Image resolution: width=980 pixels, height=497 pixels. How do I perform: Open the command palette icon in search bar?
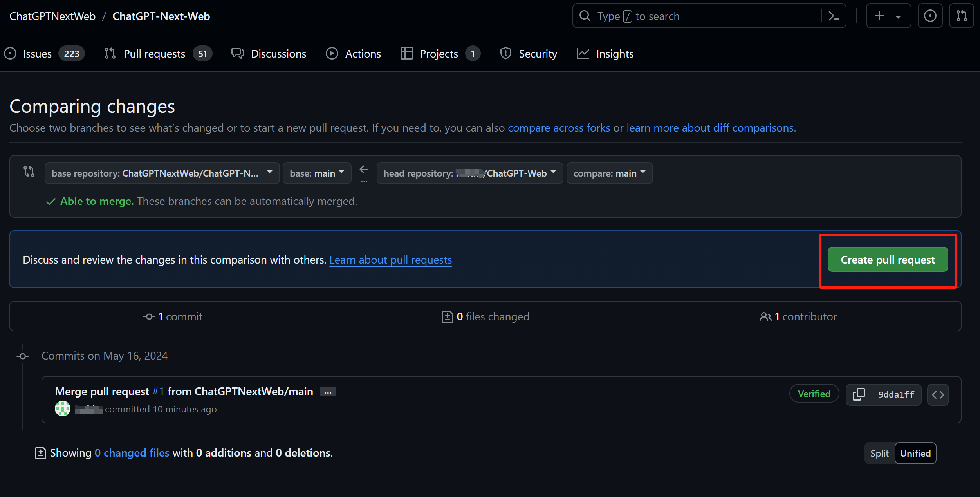(834, 16)
